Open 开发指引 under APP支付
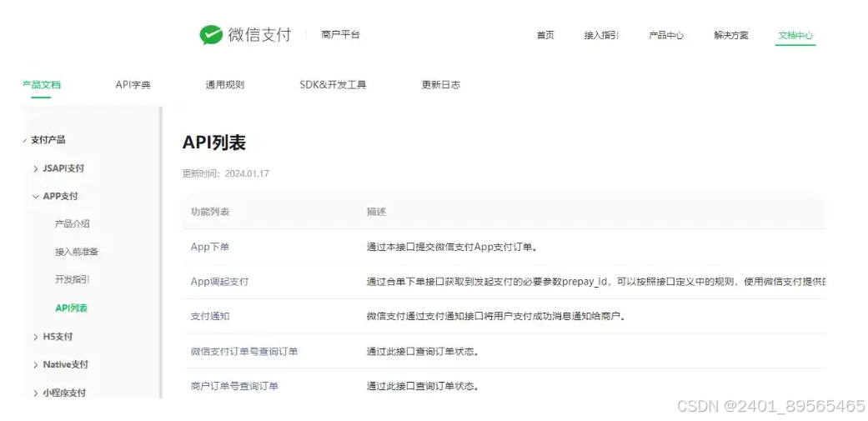The height and width of the screenshot is (421, 868). 72,280
